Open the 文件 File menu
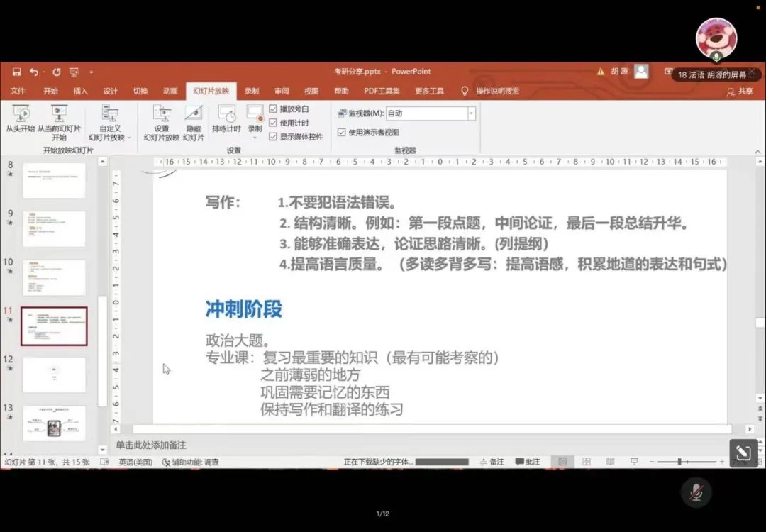 pos(18,91)
